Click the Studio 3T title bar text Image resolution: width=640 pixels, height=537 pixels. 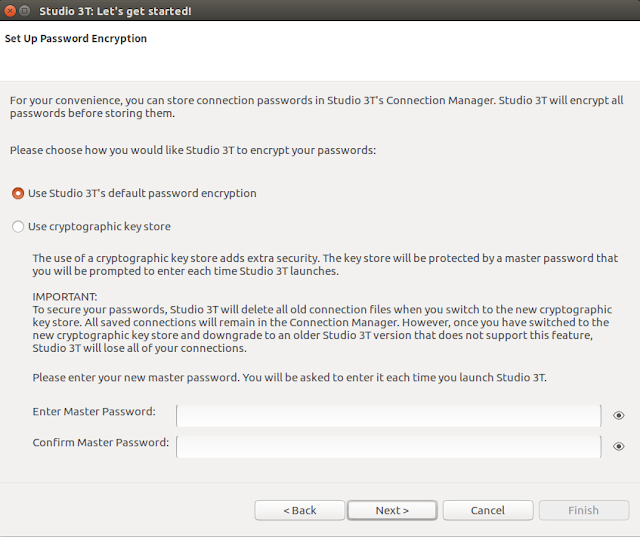[x=115, y=11]
